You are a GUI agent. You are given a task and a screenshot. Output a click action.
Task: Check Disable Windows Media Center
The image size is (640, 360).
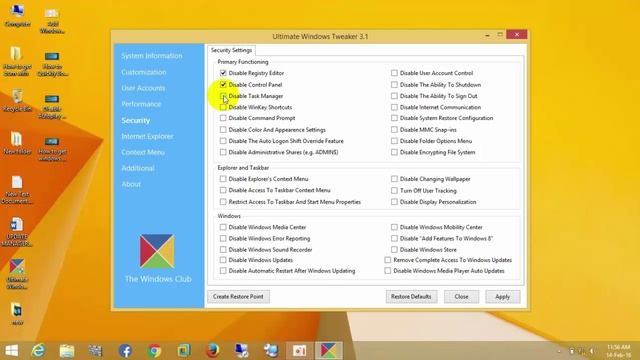click(x=223, y=227)
